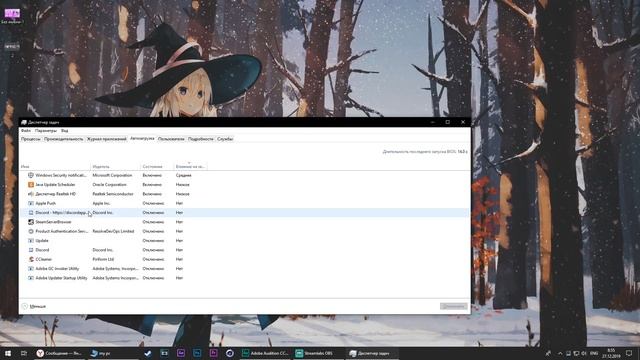
Task: Switch to the Службы tab
Action: pyautogui.click(x=225, y=139)
